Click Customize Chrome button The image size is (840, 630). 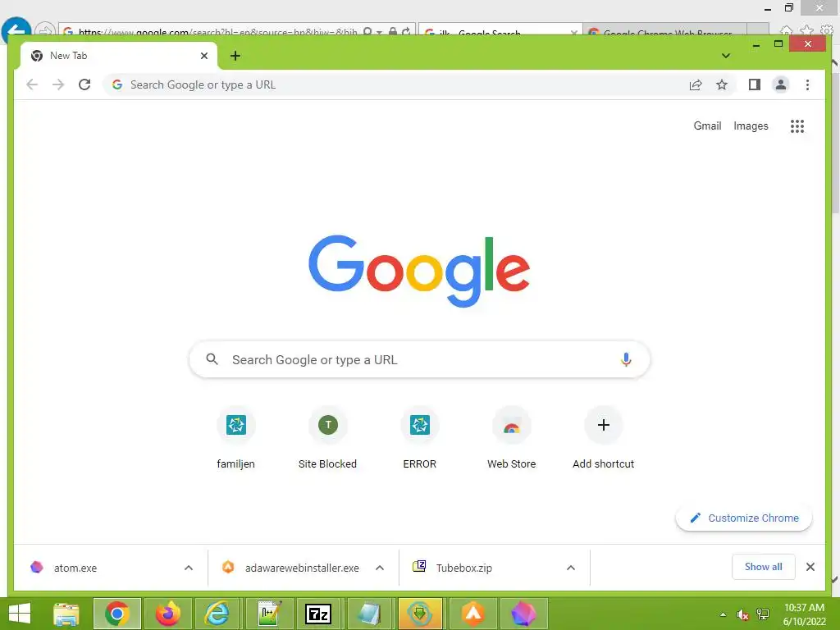[x=743, y=518]
